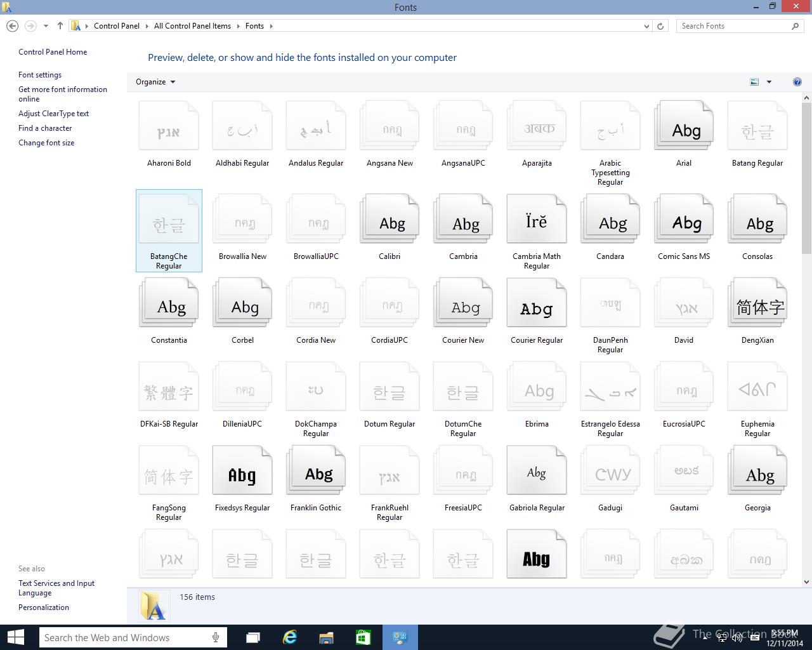812x650 pixels.
Task: Open the Store app on taskbar
Action: [363, 637]
